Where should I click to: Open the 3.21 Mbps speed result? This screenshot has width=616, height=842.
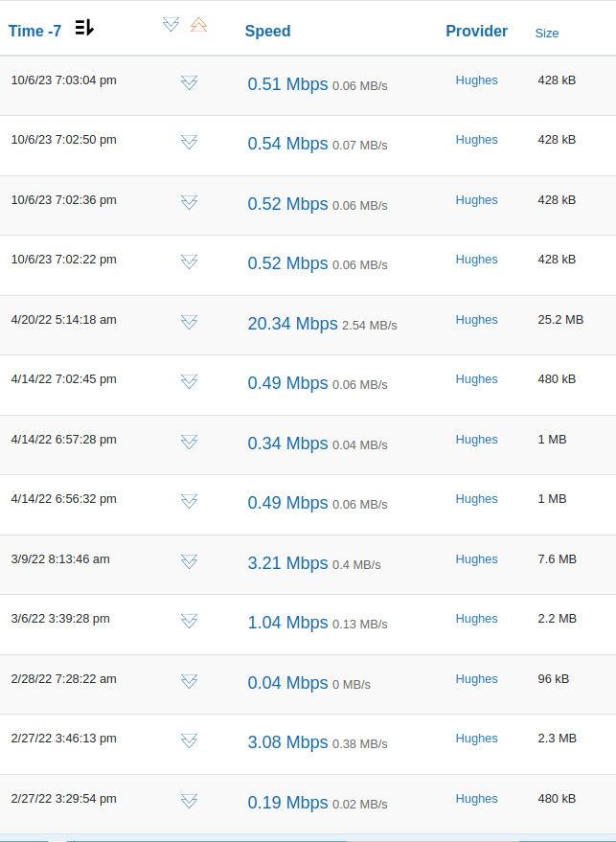click(x=287, y=563)
